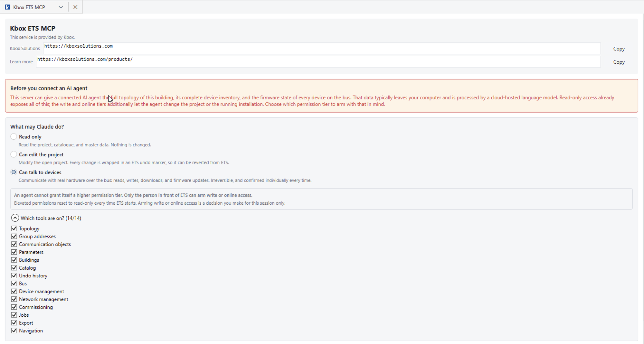This screenshot has width=644, height=344.
Task: Click 'Before you connect an AI agent' heading
Action: 49,88
